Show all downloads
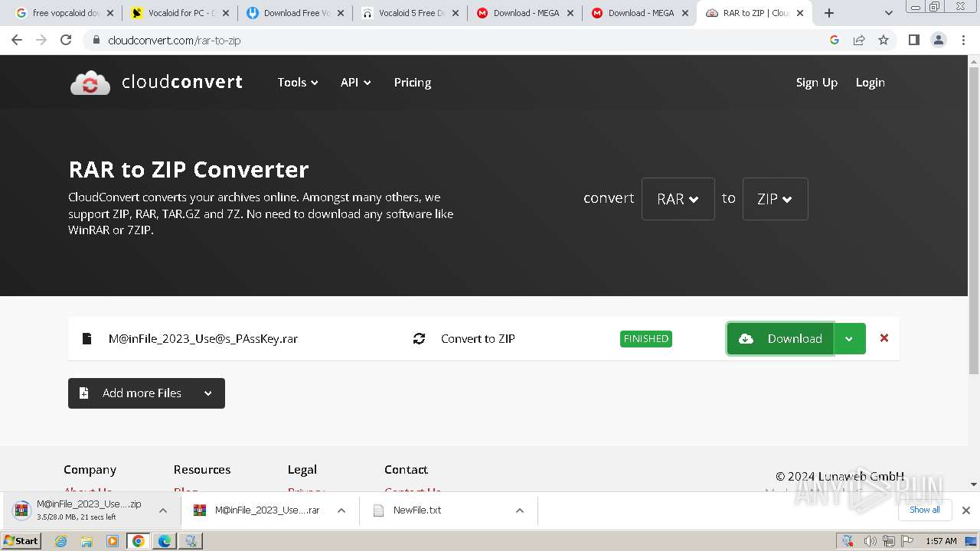Image resolution: width=980 pixels, height=551 pixels. 925,510
